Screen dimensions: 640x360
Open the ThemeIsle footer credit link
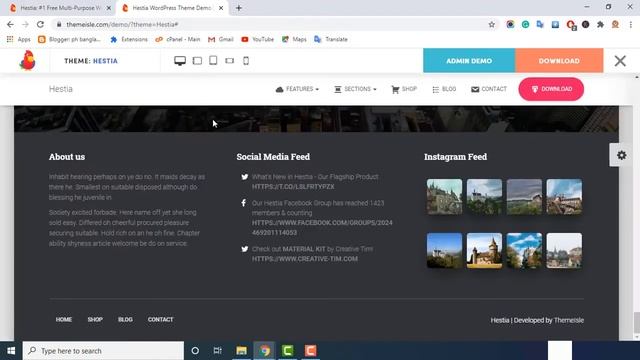coord(569,320)
